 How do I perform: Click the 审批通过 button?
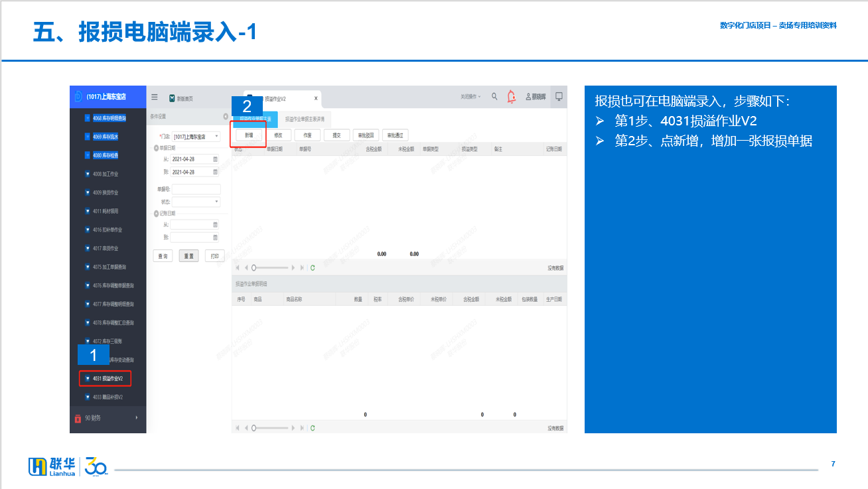pyautogui.click(x=395, y=135)
